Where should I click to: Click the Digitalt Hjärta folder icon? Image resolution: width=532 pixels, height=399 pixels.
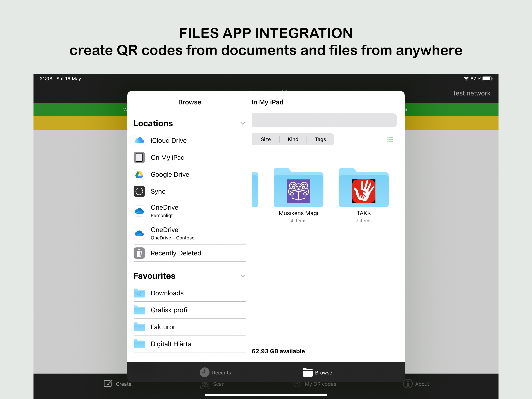(x=139, y=344)
